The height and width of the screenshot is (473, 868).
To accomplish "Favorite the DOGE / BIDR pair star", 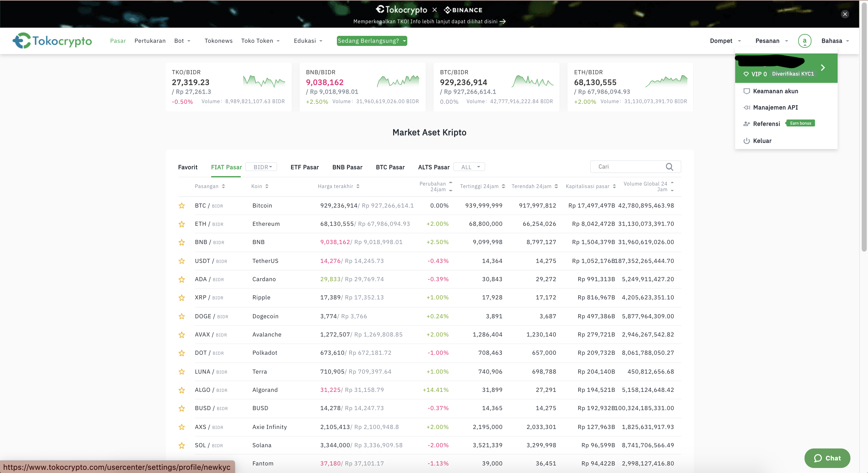I will click(182, 316).
